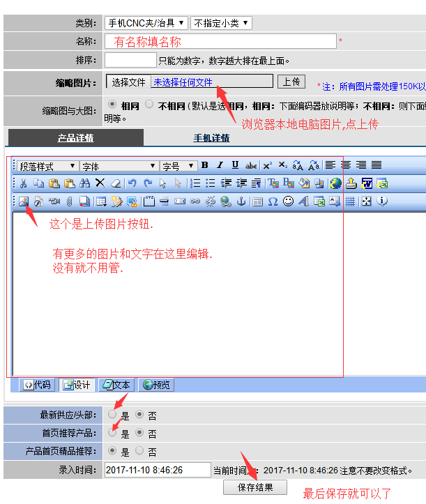This screenshot has width=426, height=504.
Task: Choose 否 for 产品首页精品推荐
Action: point(139,451)
